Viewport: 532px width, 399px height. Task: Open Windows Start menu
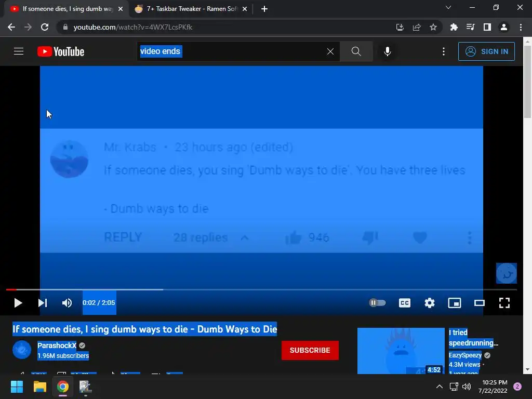[17, 387]
